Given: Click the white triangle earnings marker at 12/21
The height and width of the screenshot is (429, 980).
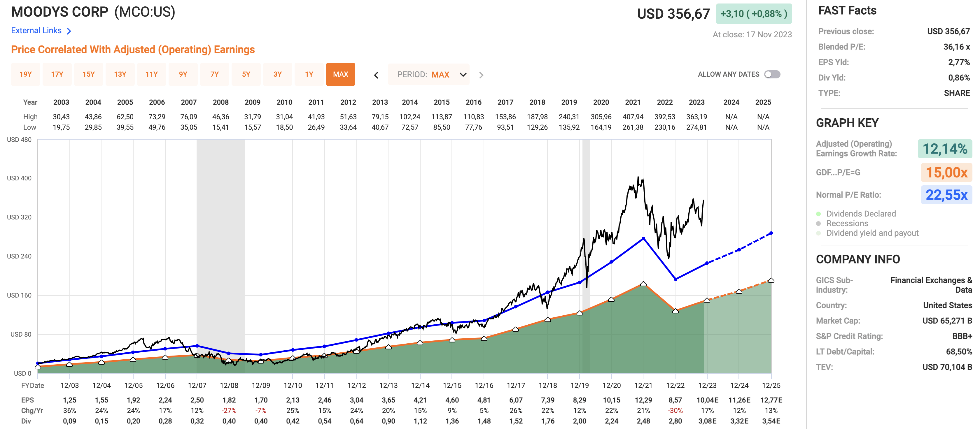Looking at the screenshot, I should click(x=643, y=284).
